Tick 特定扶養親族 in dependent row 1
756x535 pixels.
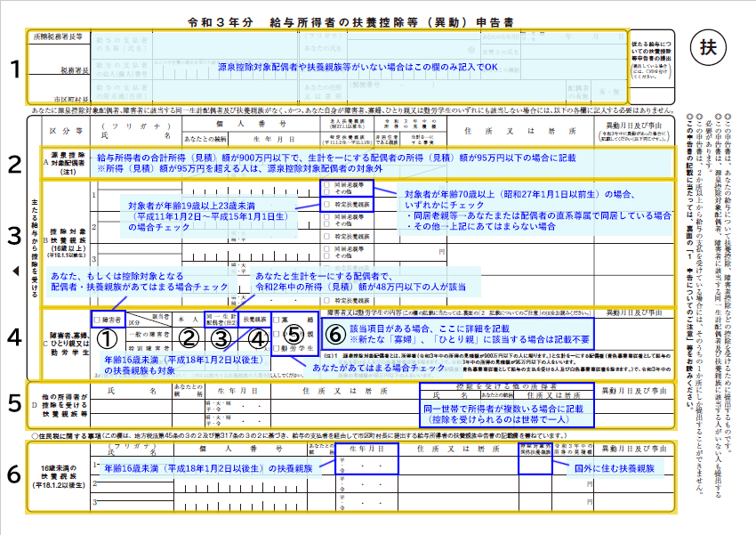(x=326, y=205)
